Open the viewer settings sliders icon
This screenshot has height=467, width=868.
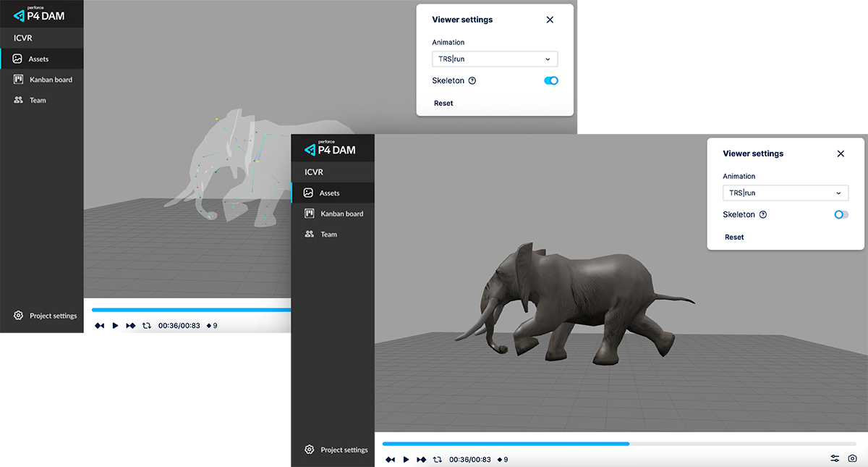835,459
